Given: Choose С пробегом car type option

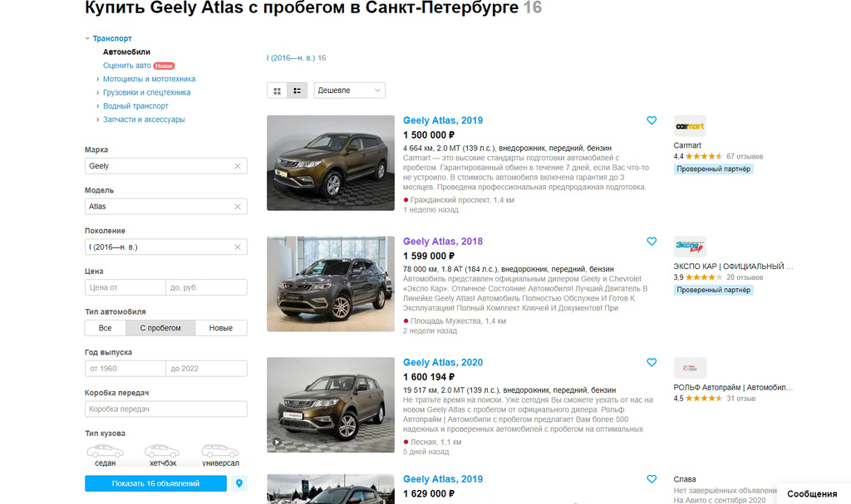Looking at the screenshot, I should click(160, 328).
